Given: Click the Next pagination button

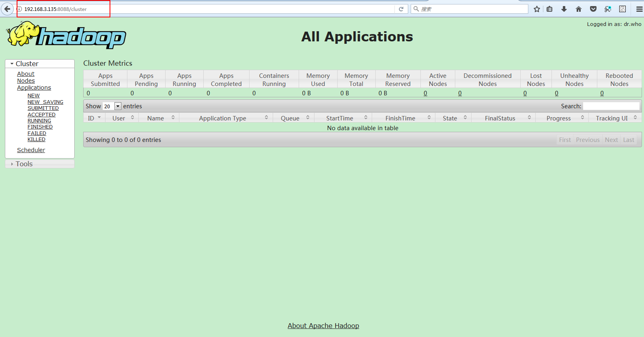Looking at the screenshot, I should pyautogui.click(x=611, y=140).
